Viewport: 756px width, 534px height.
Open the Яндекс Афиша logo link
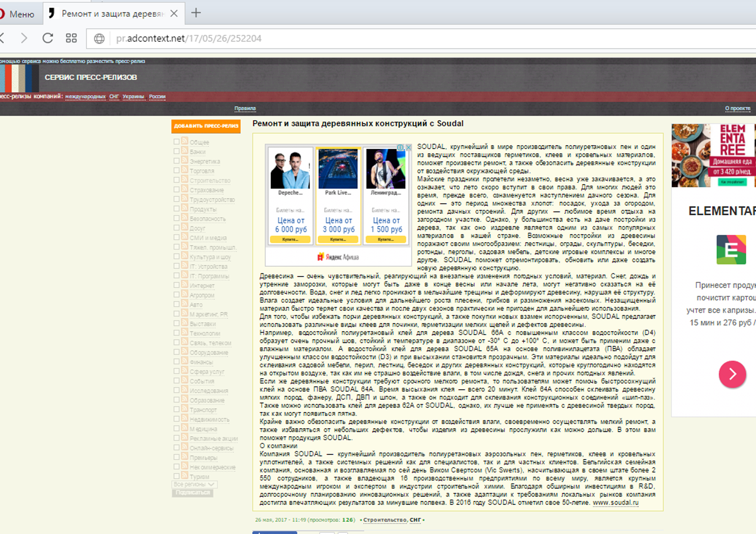338,257
